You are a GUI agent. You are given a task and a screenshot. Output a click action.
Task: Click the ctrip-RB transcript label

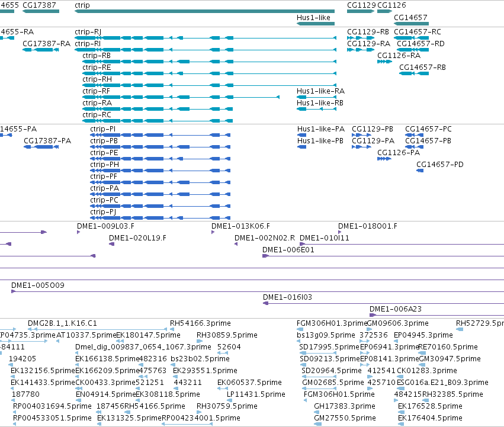click(x=97, y=56)
